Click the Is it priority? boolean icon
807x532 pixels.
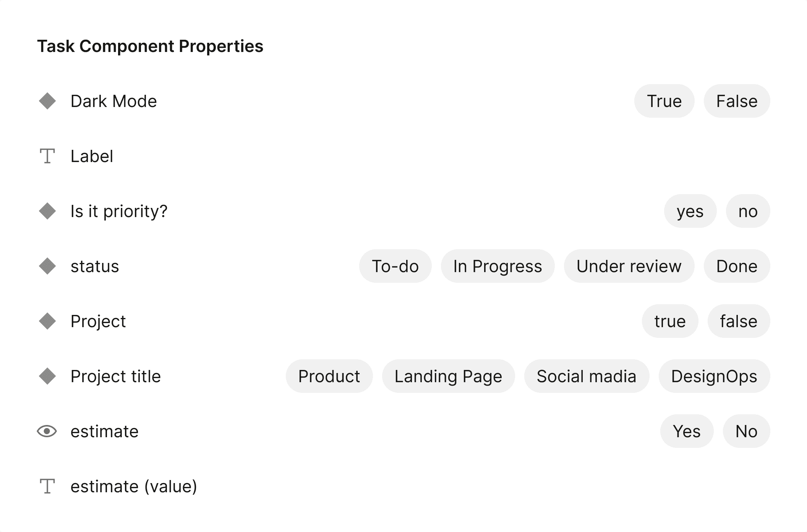tap(48, 211)
